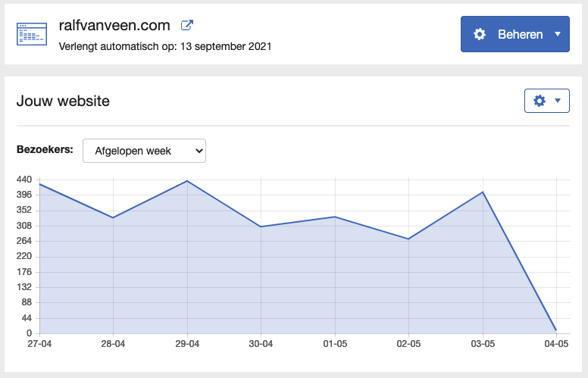Expand the Beheren dropdown arrow
This screenshot has width=588, height=378.
click(x=558, y=34)
